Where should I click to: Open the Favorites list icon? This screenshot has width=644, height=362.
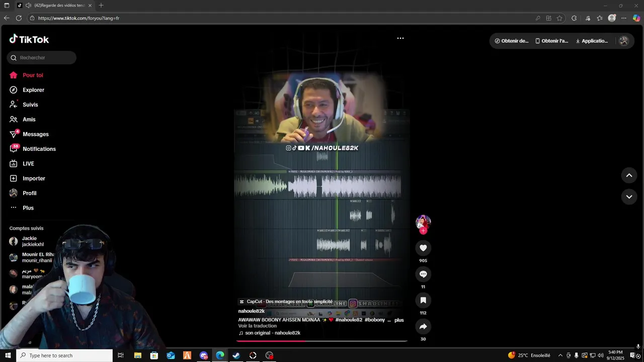click(600, 18)
